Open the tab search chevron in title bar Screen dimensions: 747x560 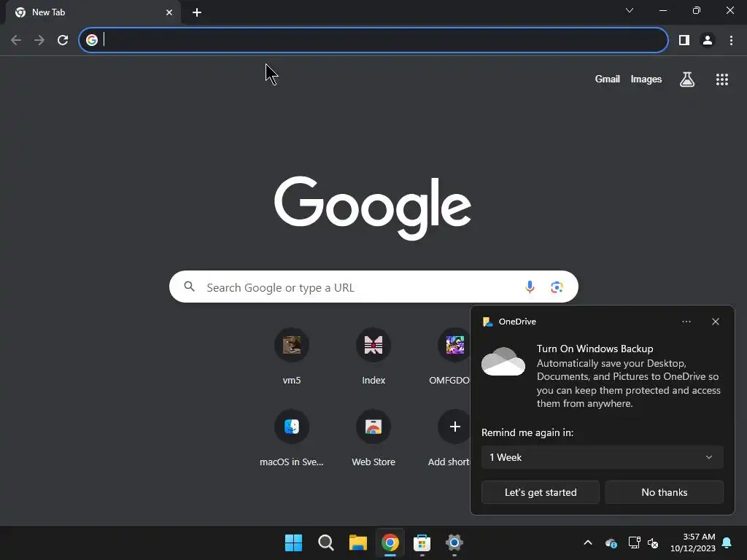click(630, 10)
